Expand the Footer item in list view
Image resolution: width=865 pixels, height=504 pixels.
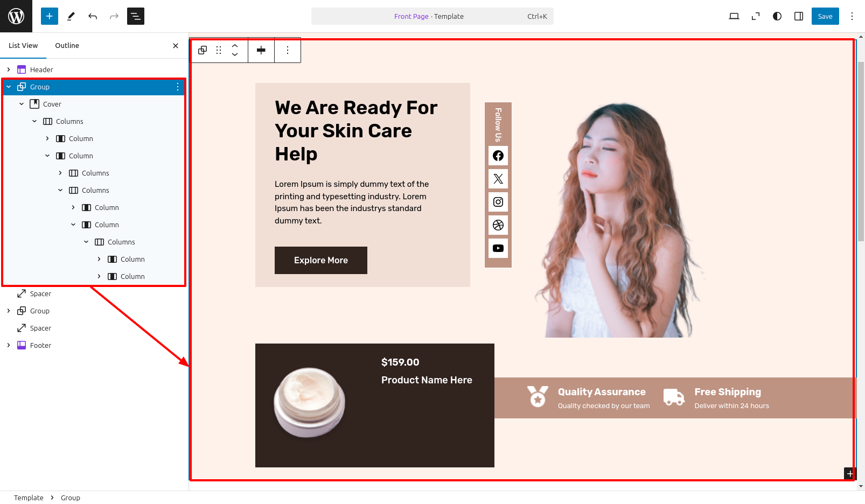pyautogui.click(x=9, y=345)
